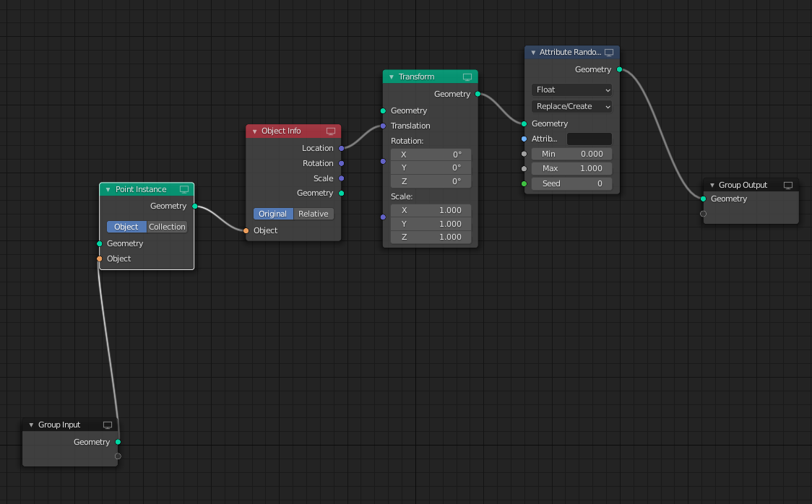This screenshot has height=504, width=812.
Task: Click the attribute name text field
Action: click(589, 139)
